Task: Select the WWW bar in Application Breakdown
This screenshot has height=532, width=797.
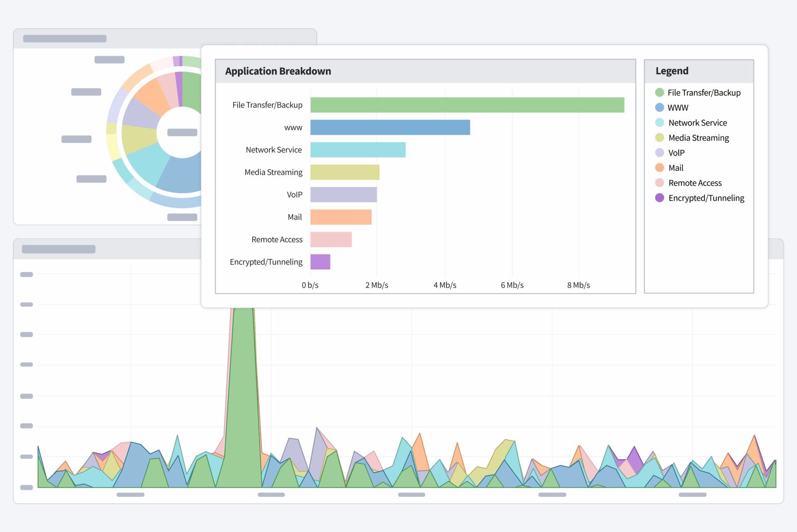Action: point(389,127)
